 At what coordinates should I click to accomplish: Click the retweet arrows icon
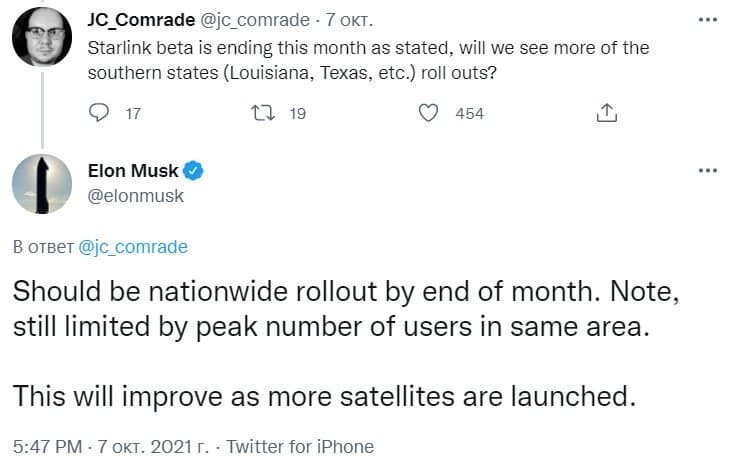click(262, 113)
